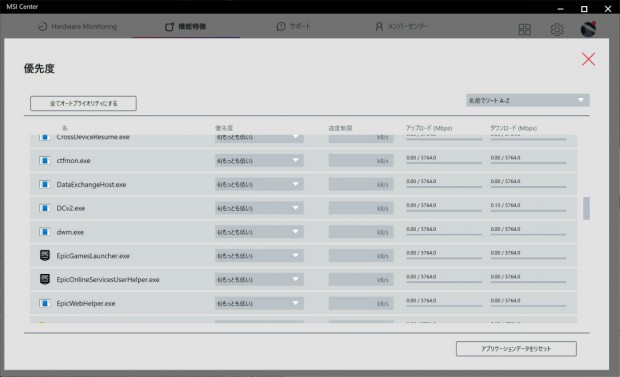Click the list's vertical scrollbar thumb
Screen dimensions: 620x377
click(586, 208)
